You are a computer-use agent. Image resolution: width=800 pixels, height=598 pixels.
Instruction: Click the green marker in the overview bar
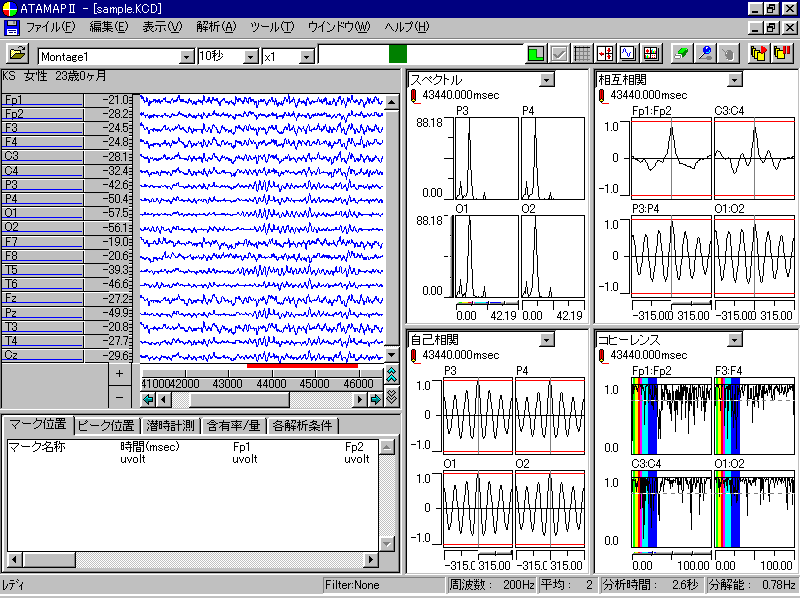[398, 54]
